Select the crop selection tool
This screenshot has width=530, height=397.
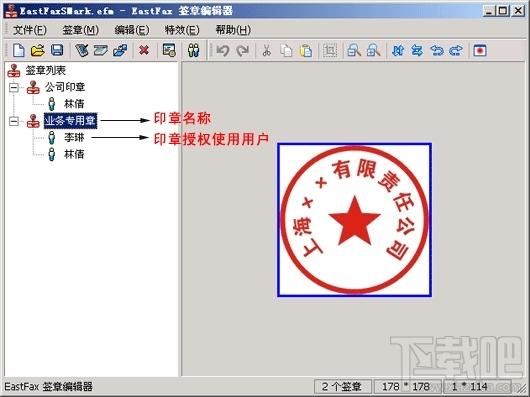330,51
